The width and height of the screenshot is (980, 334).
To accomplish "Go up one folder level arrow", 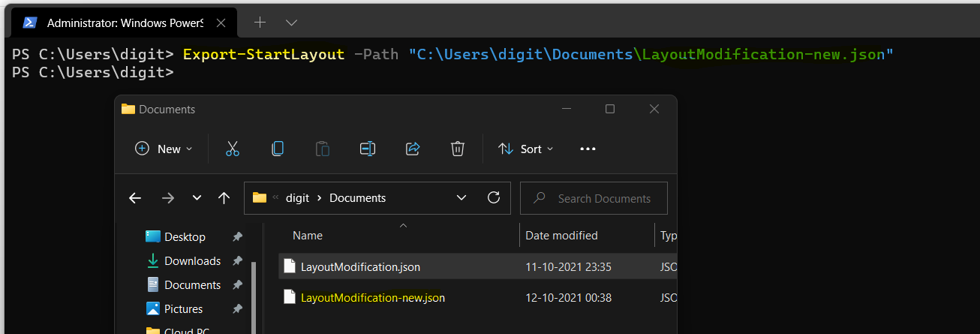I will point(224,198).
